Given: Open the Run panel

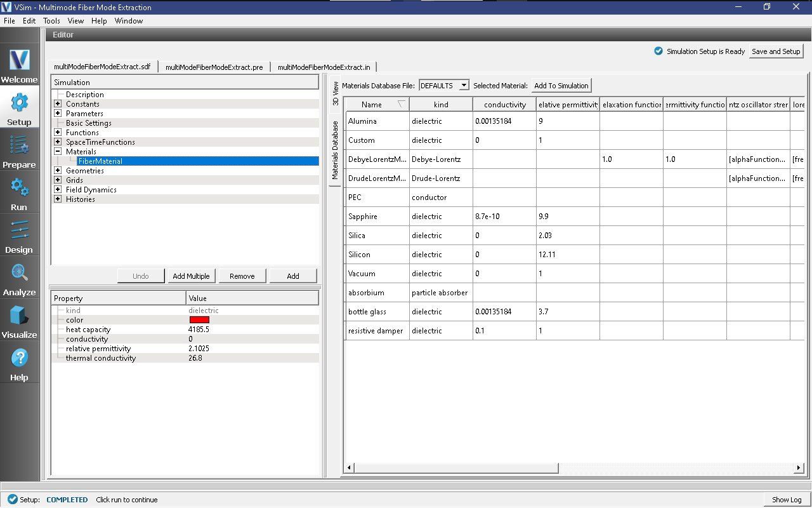Looking at the screenshot, I should pos(19,192).
